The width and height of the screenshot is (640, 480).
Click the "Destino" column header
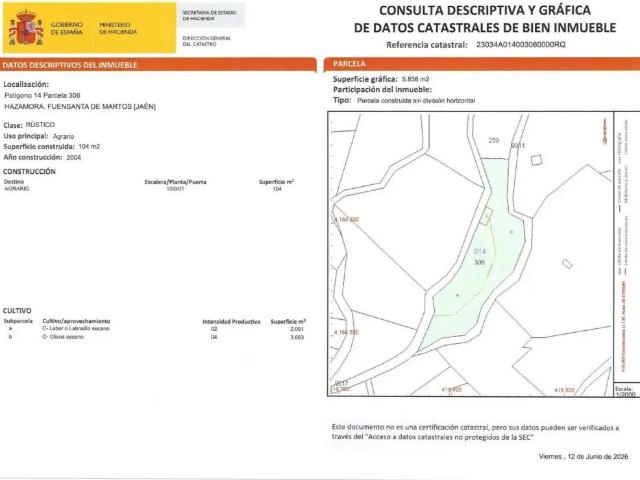[14, 182]
